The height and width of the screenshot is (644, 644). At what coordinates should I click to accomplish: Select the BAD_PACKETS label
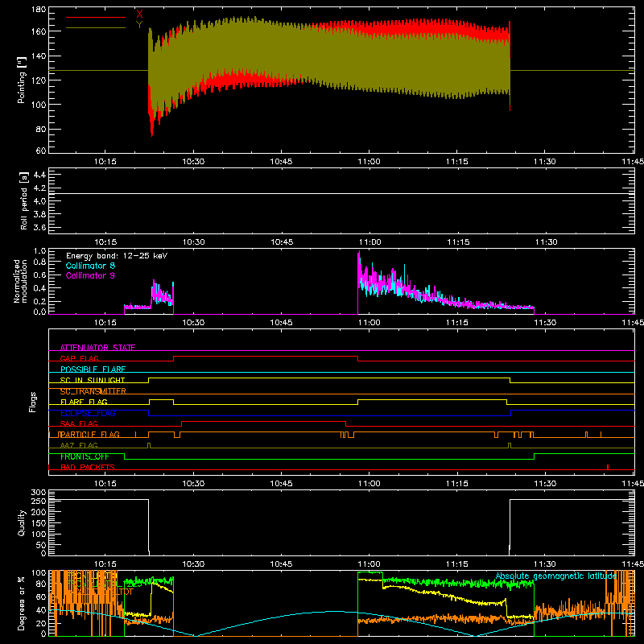88,467
